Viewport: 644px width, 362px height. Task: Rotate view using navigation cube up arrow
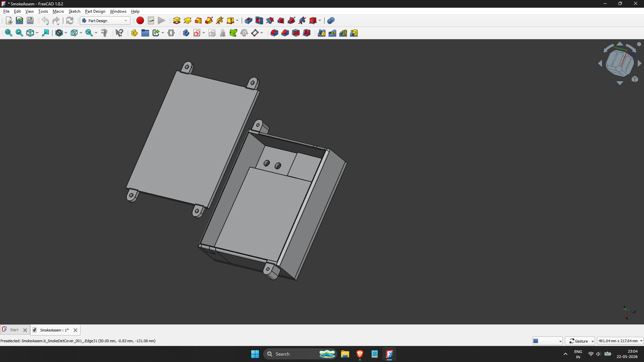point(620,44)
